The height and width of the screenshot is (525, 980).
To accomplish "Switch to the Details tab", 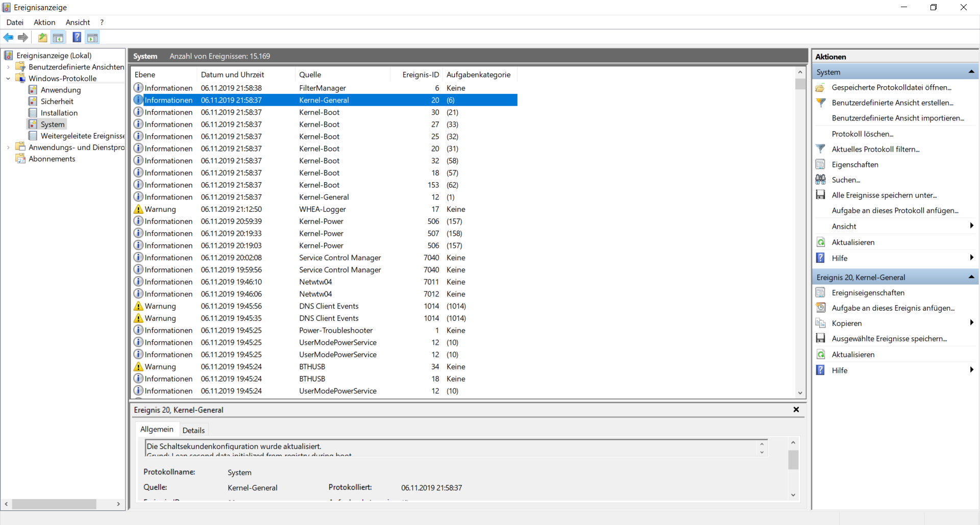I will pos(193,430).
